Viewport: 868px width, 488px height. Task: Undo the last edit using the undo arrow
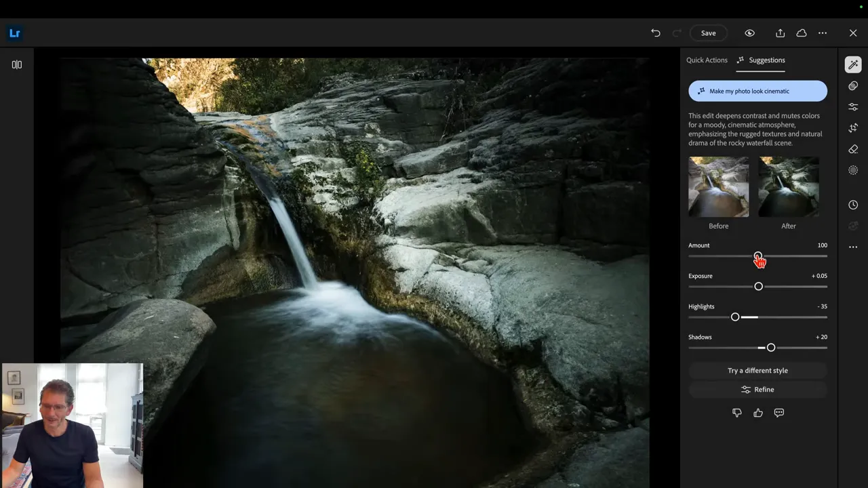tap(655, 33)
